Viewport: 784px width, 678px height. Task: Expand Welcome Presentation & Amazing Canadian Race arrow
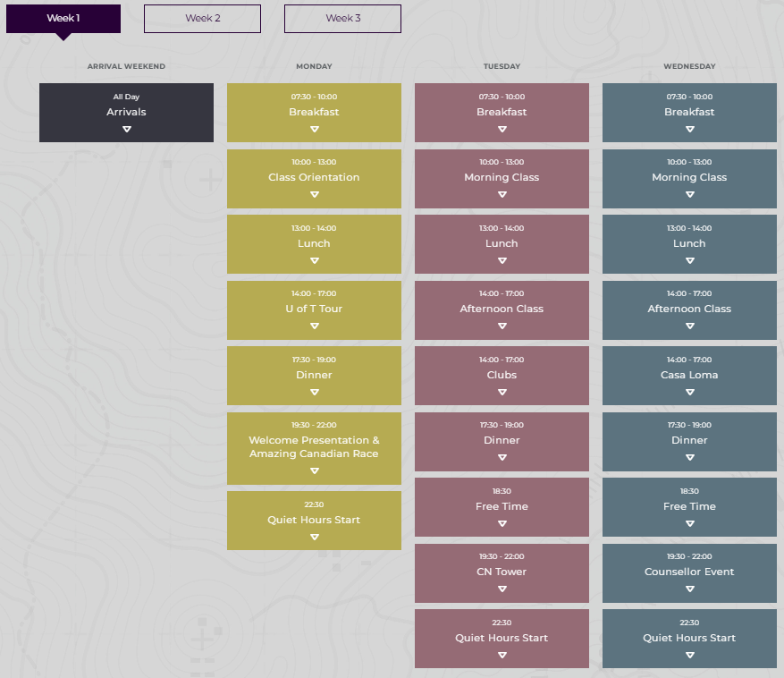point(314,471)
